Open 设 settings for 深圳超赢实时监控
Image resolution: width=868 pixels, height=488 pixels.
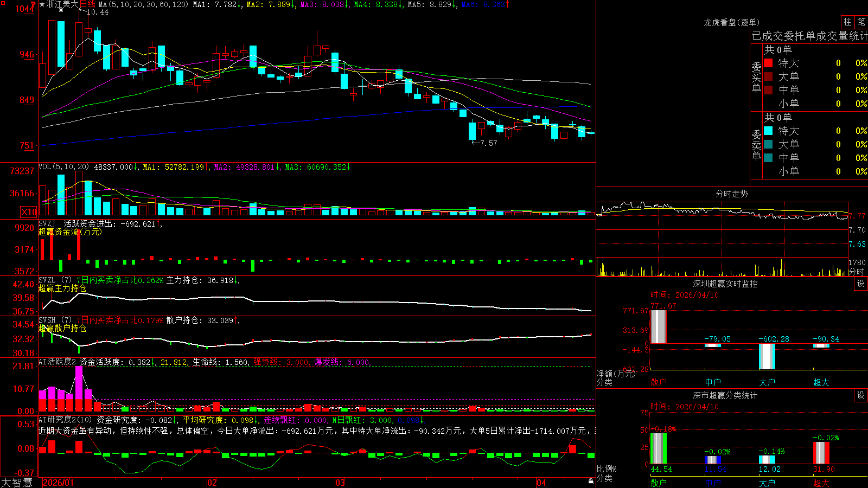861,284
